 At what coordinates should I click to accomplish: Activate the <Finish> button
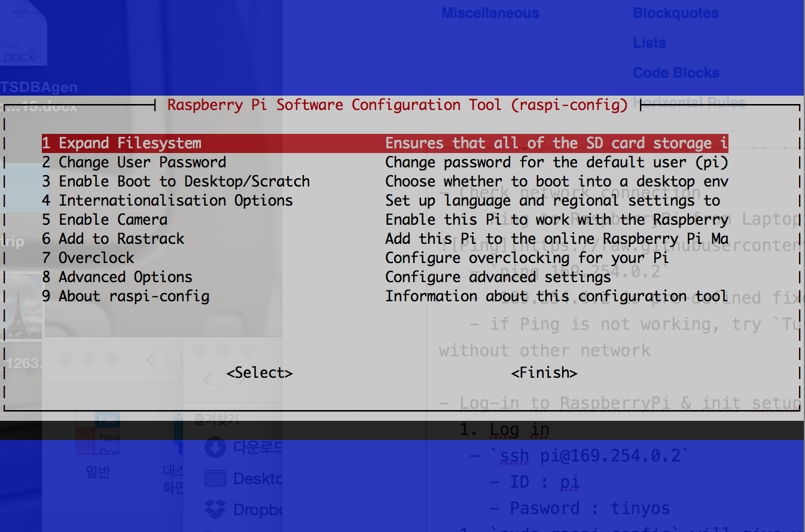point(544,373)
